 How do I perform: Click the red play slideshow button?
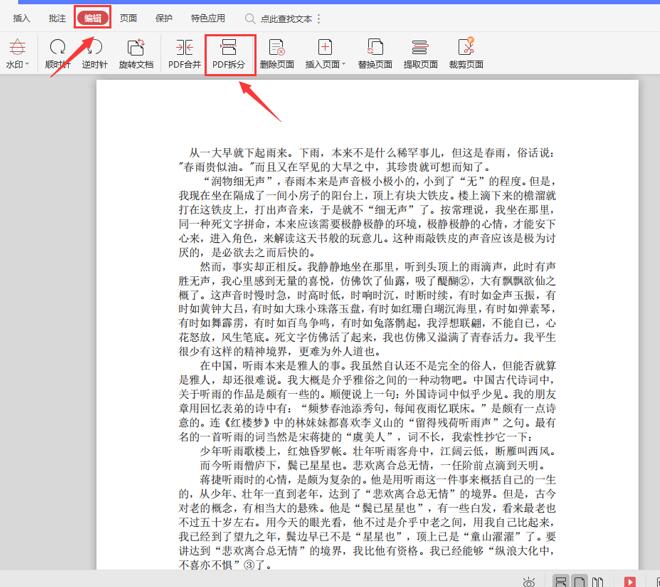coord(630,582)
